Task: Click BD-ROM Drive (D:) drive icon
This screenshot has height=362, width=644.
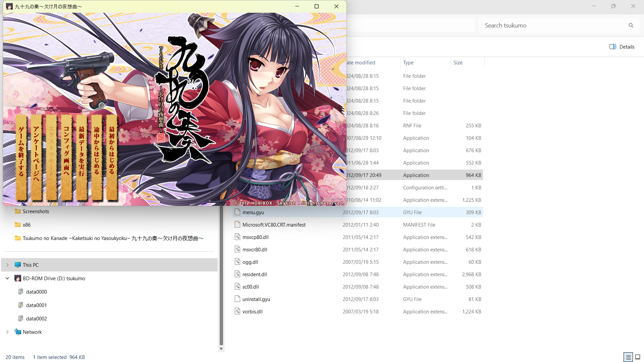Action: click(x=18, y=278)
